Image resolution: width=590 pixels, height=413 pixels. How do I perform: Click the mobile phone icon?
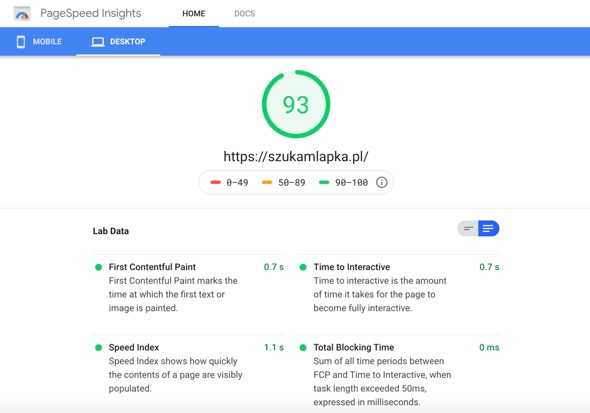click(x=21, y=42)
